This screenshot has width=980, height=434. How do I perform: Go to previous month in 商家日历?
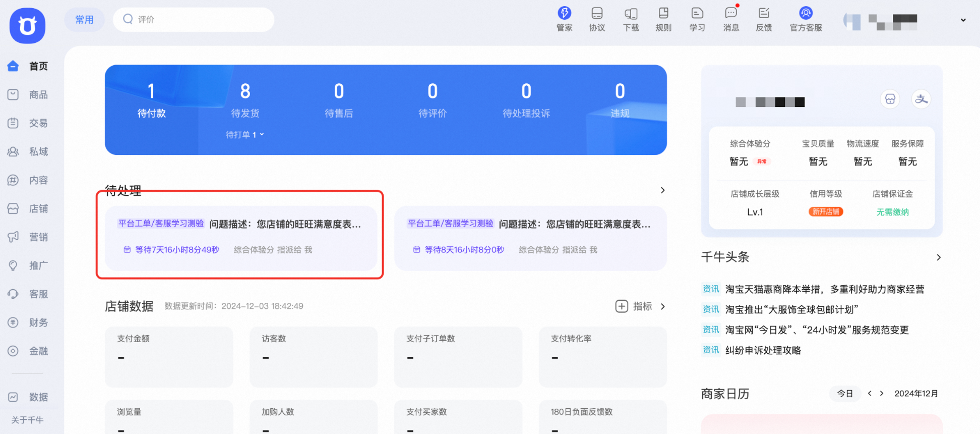[870, 393]
